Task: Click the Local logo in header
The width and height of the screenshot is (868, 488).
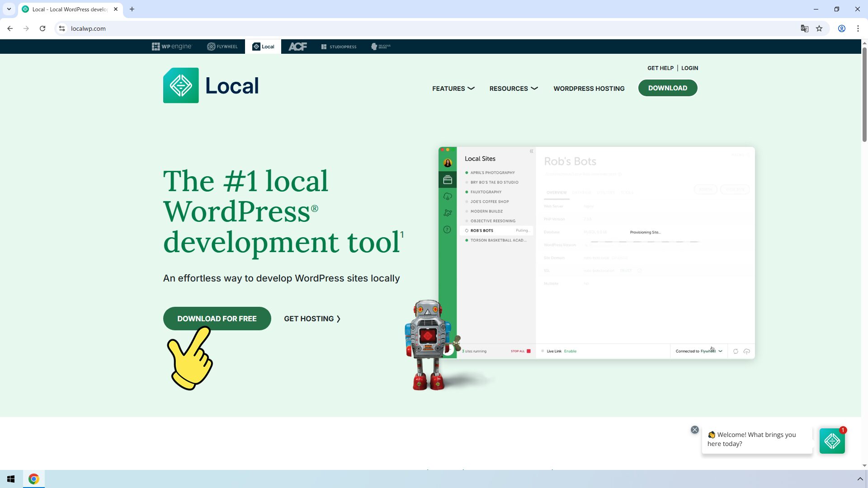Action: [211, 85]
